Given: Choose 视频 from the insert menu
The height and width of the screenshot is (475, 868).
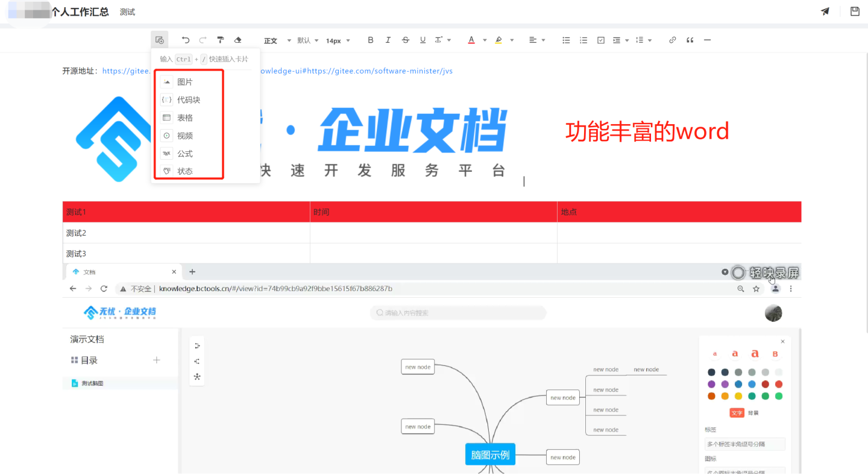Looking at the screenshot, I should pos(206,136).
